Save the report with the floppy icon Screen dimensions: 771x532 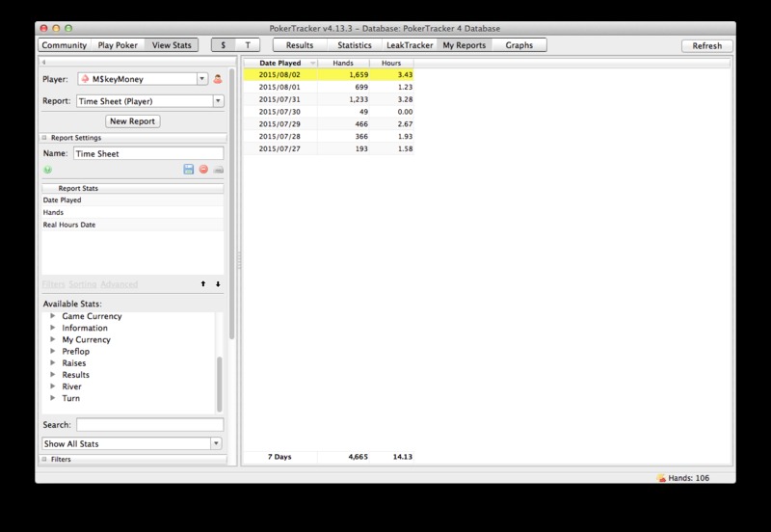click(188, 169)
